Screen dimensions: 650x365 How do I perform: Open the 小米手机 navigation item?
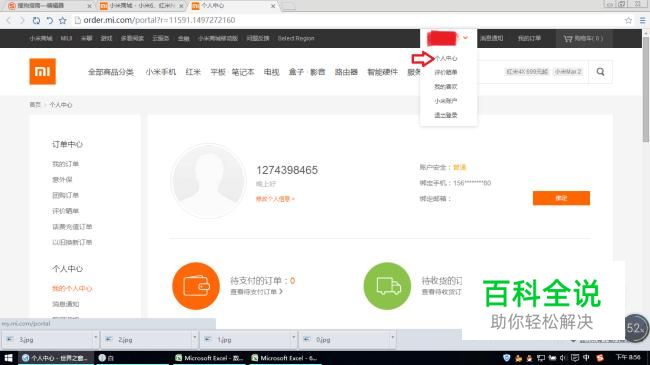point(160,72)
